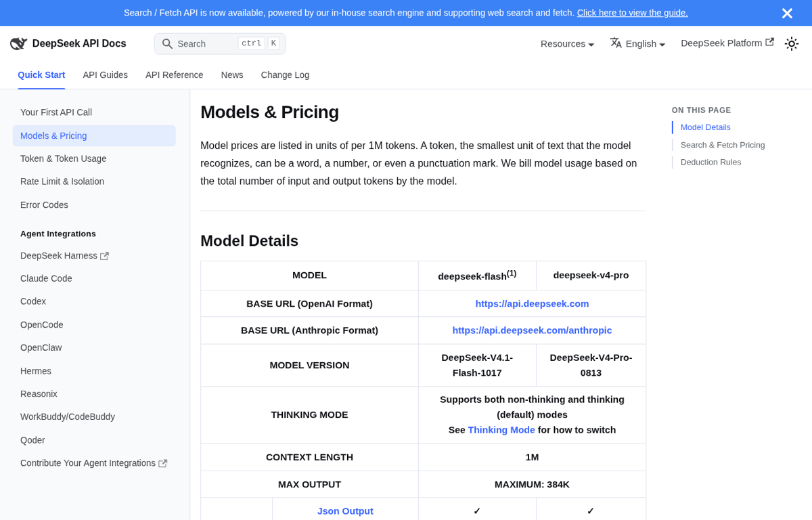
Task: Click the DeepSeek API Docs title
Action: pos(79,43)
